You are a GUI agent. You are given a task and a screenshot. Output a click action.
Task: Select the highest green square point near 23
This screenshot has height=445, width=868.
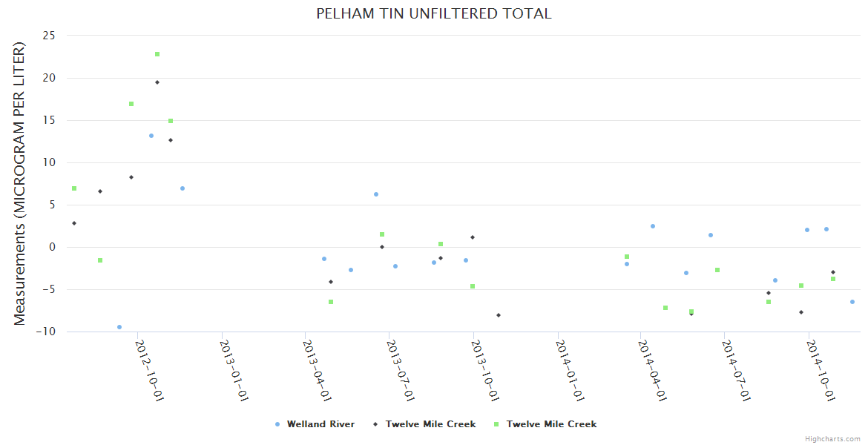coord(157,54)
